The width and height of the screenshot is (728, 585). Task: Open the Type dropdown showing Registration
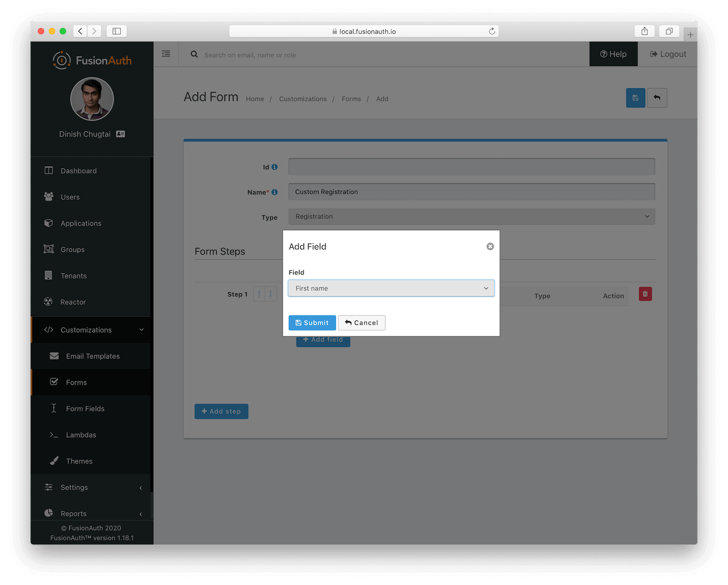pyautogui.click(x=471, y=217)
